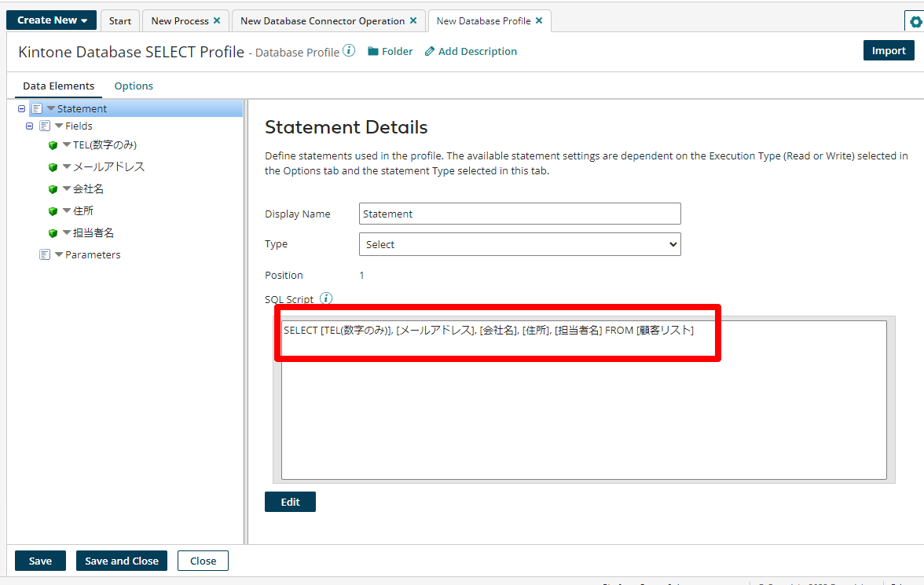The width and height of the screenshot is (924, 585).
Task: Close the New Database Connector Operation tab
Action: 413,20
